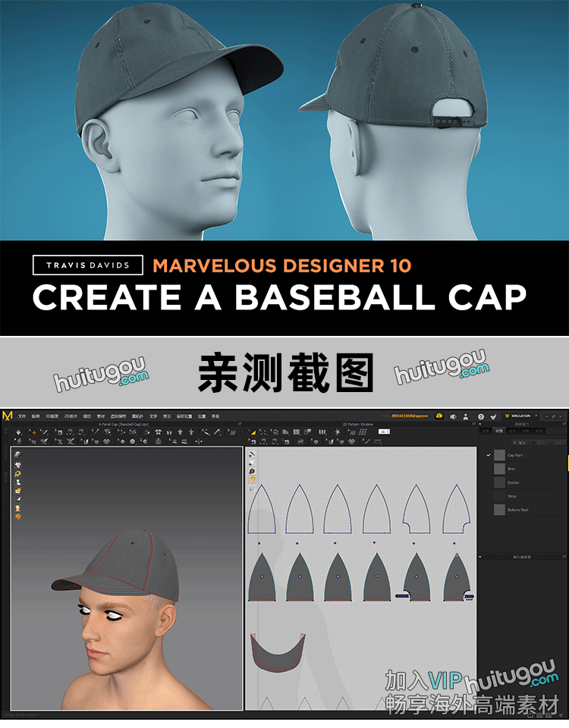
Task: Select the Brim fabric swatch
Action: tap(499, 469)
